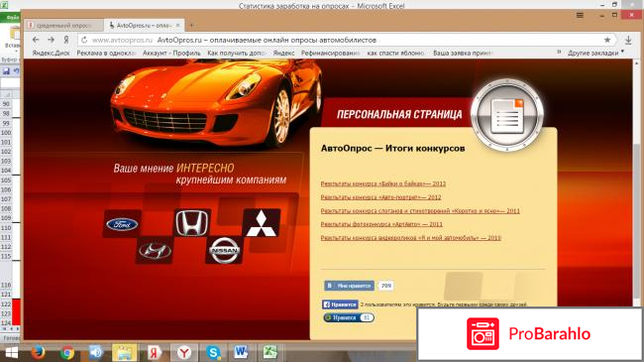Screen dimensions: 644x362
Task: Open the Windows Start button
Action: (12, 353)
